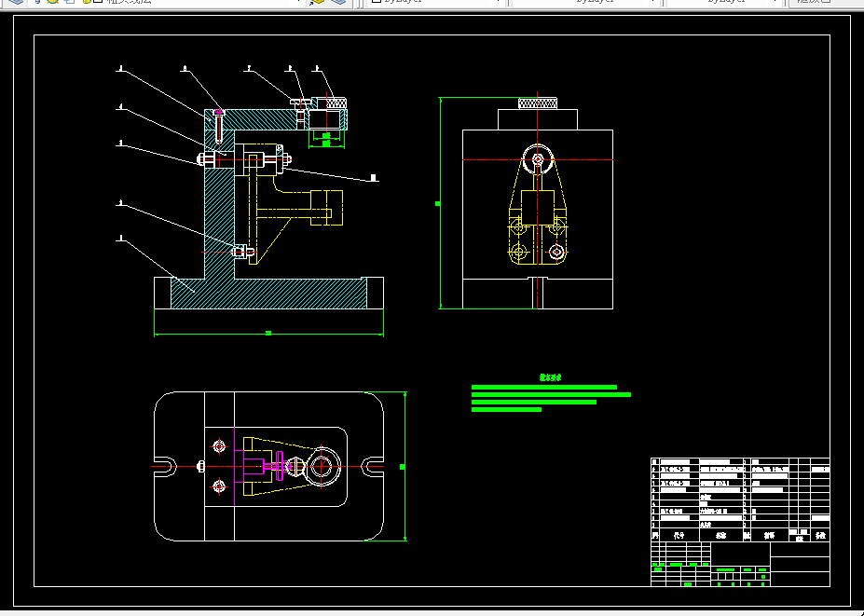This screenshot has height=616, width=864.
Task: Select right U-shaped slot in top view base
Action: 373,467
